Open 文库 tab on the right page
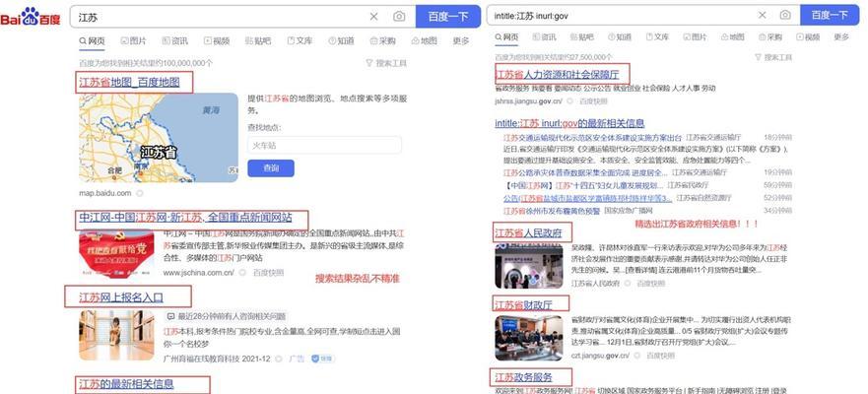Viewport: 868px width, 394px height. (x=657, y=37)
